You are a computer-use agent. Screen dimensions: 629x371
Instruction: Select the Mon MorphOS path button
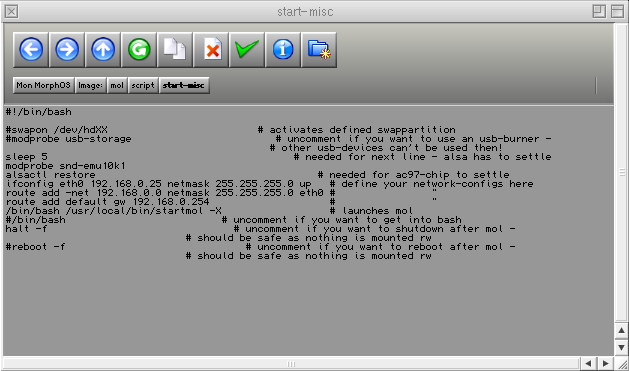pyautogui.click(x=43, y=85)
